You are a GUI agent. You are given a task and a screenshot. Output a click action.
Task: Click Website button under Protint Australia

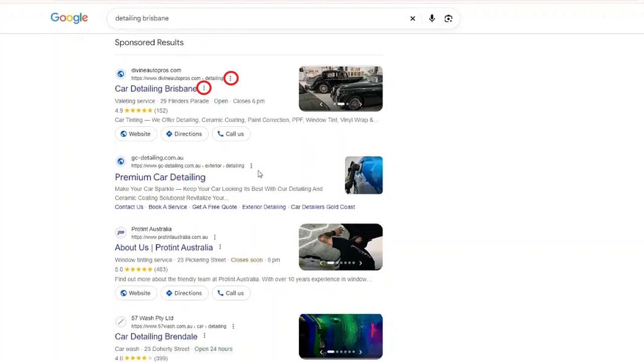(x=136, y=293)
